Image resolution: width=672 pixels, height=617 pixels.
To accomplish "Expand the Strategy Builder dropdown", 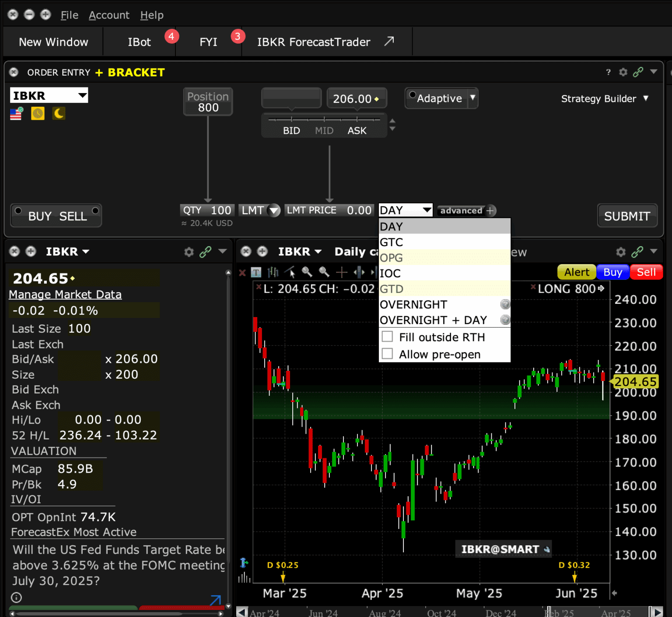I will click(645, 99).
